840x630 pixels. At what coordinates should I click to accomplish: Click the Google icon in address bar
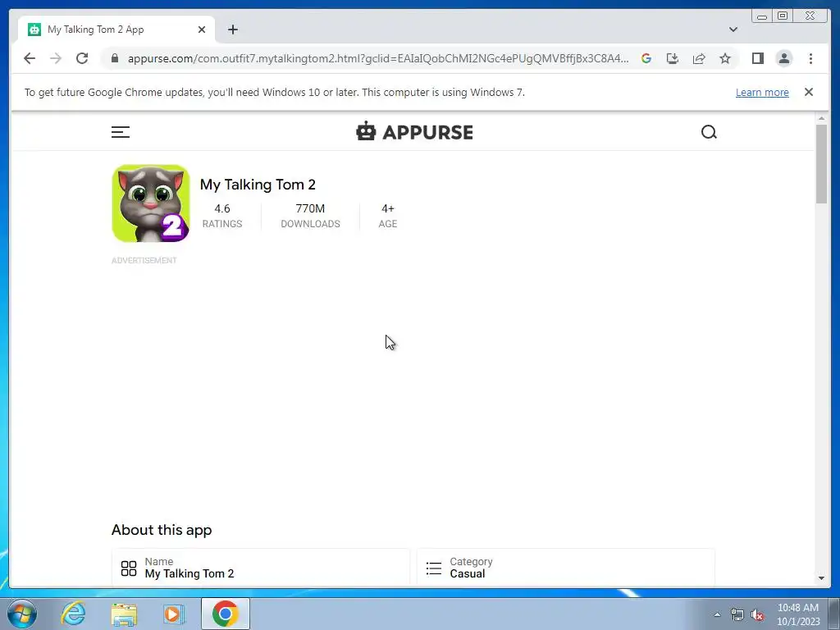point(646,58)
